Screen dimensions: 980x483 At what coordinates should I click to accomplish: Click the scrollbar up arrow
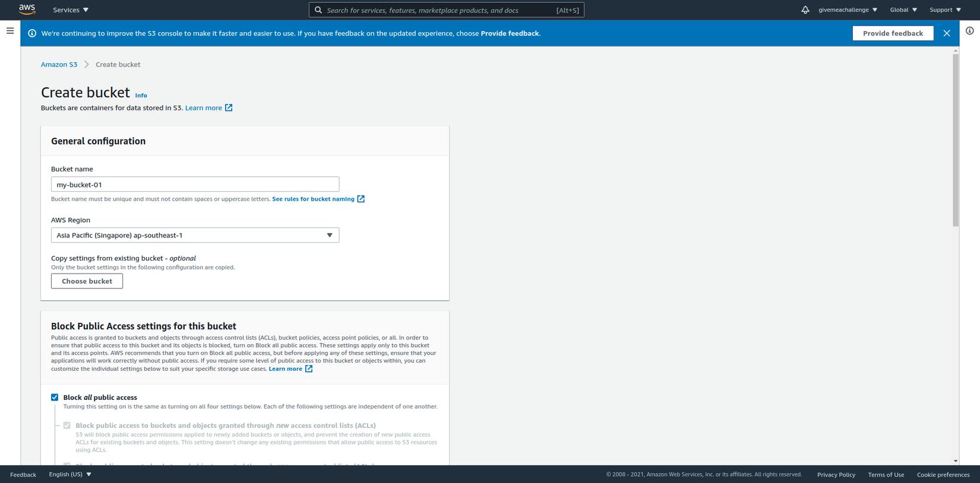pyautogui.click(x=956, y=50)
